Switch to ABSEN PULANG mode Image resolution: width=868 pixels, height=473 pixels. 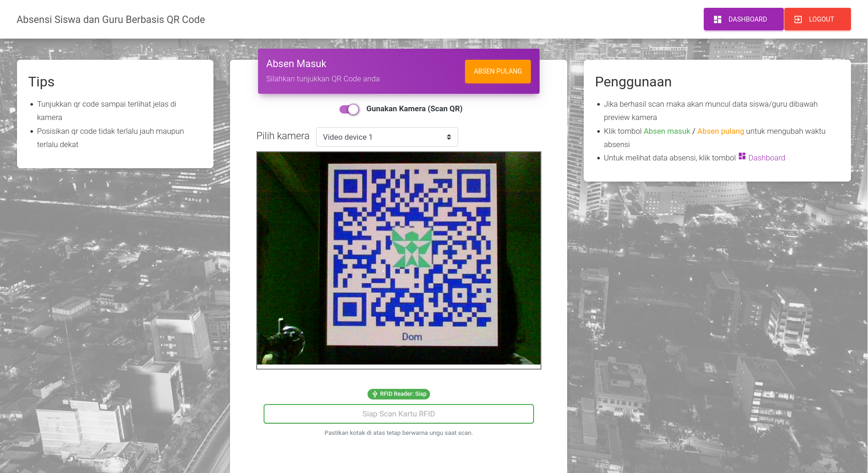click(x=498, y=71)
